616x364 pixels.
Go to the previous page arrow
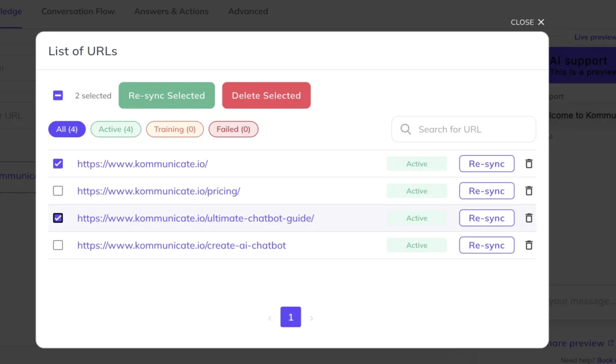tap(269, 318)
